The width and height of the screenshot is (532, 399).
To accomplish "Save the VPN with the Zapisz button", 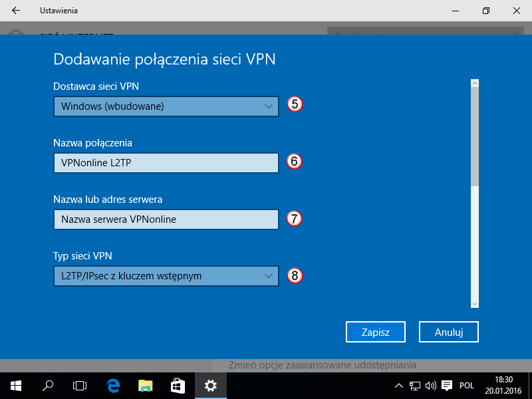I will (x=376, y=332).
